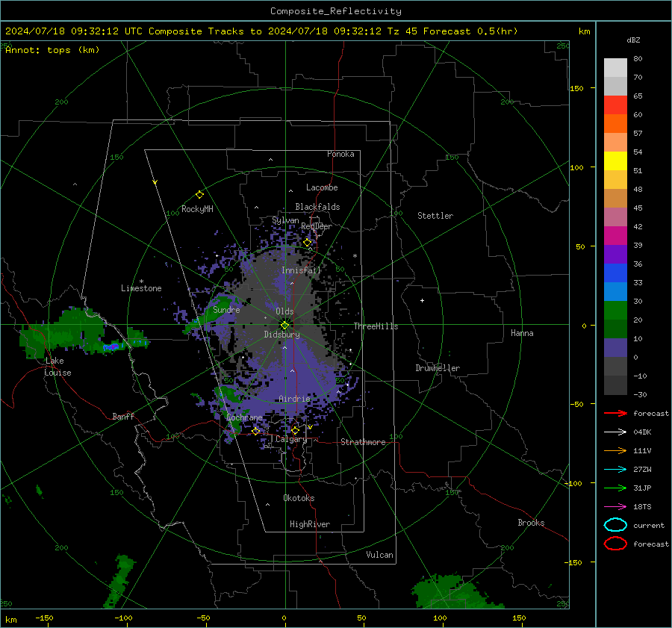The image size is (672, 628).
Task: Click the bright blue echo core near Lake Louise
Action: 111,346
